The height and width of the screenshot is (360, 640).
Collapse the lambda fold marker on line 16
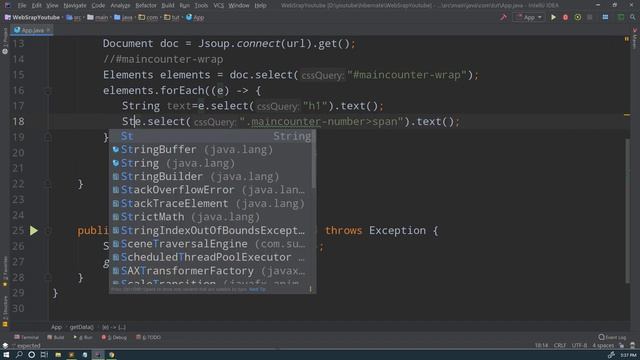tap(48, 91)
